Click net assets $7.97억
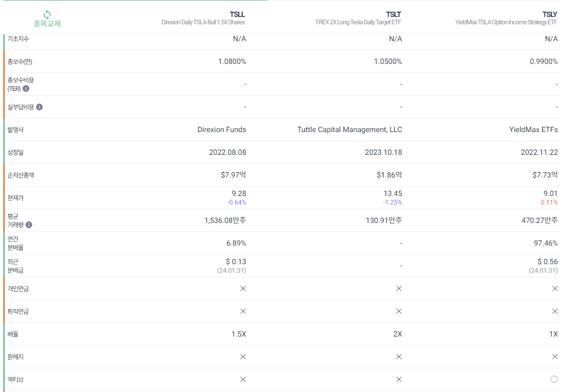This screenshot has width=570, height=392. (x=233, y=175)
